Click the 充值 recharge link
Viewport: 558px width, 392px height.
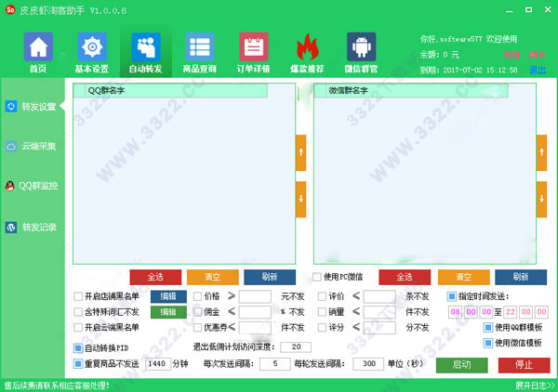(511, 55)
